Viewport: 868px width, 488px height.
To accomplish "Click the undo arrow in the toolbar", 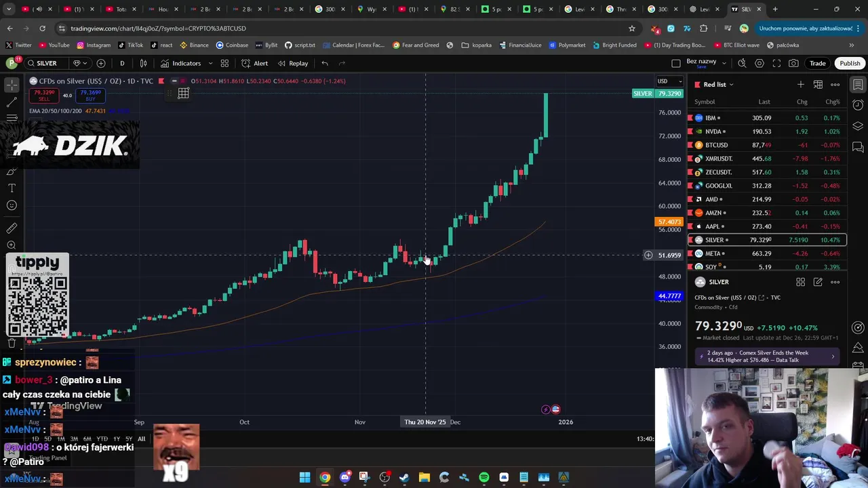I will 325,63.
